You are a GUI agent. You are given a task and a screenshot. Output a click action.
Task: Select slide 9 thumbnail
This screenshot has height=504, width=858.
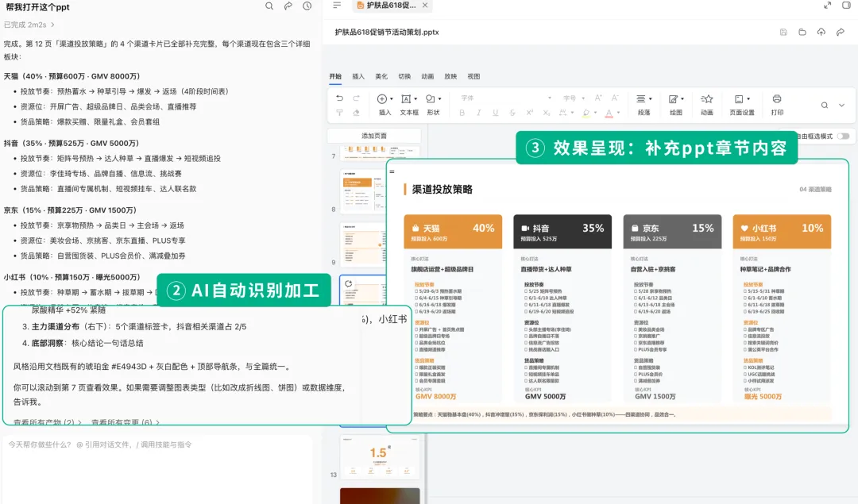tap(363, 244)
